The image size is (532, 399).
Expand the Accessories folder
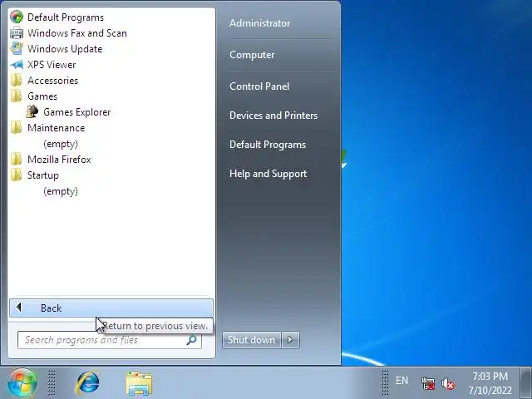tap(52, 81)
